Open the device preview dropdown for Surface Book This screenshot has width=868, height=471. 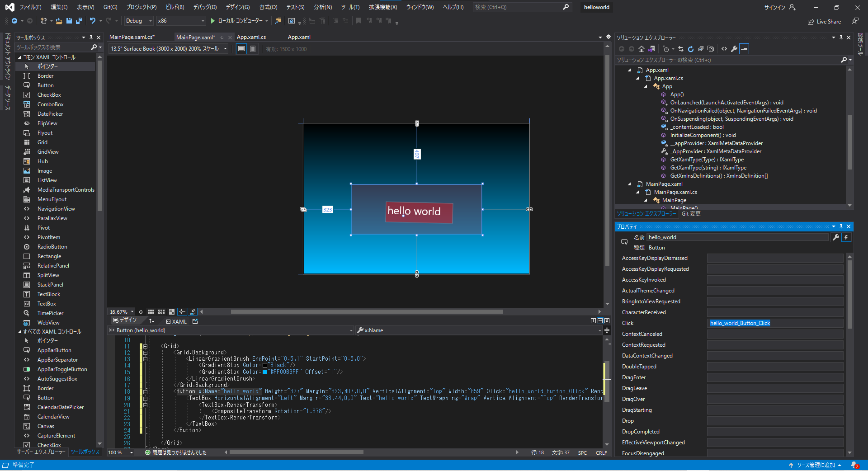(x=225, y=49)
